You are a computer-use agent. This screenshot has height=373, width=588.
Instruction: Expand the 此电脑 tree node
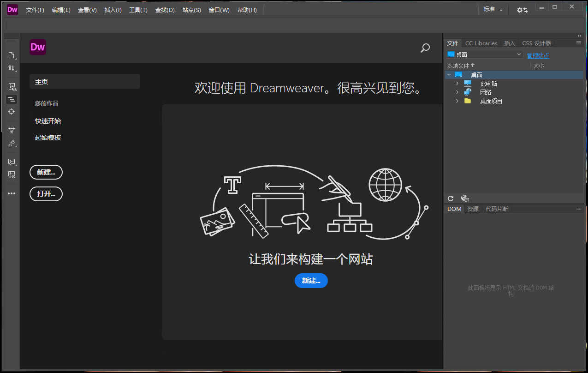(457, 84)
